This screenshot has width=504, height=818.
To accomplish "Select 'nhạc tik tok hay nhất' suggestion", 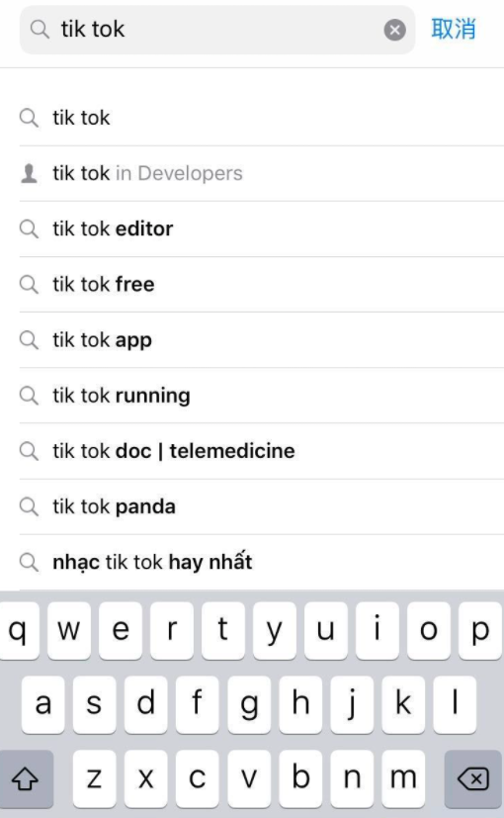I will [262, 563].
